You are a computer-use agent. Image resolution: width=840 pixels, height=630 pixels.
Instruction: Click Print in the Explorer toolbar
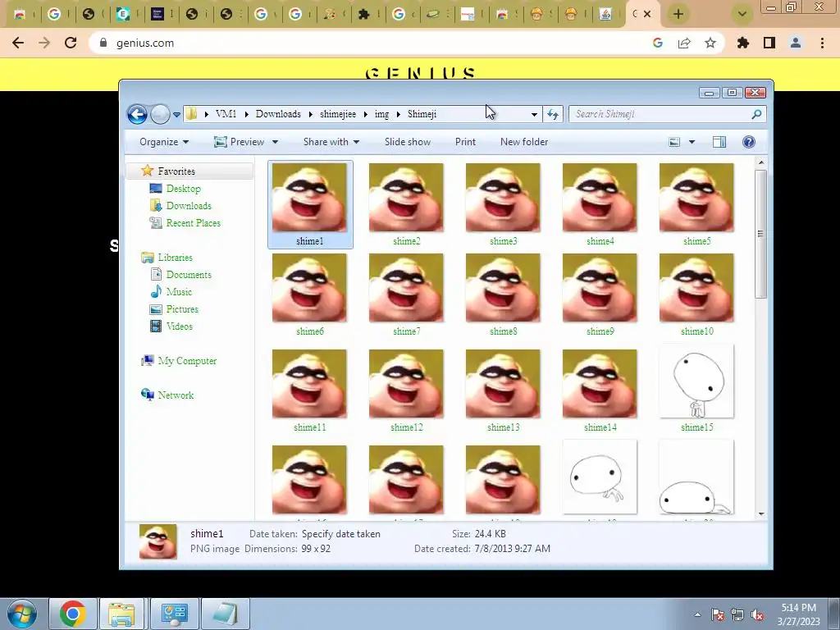click(465, 142)
